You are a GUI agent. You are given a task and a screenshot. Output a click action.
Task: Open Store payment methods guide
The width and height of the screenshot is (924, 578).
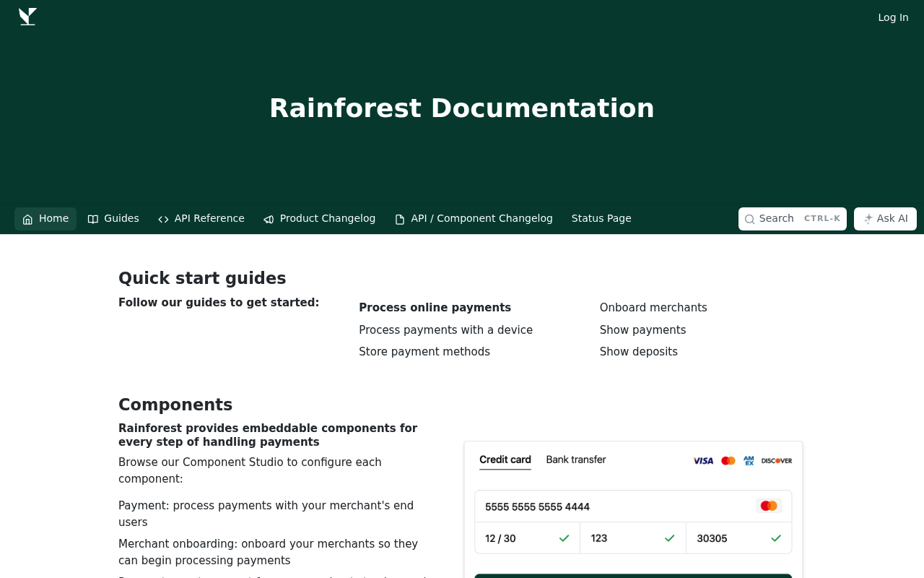pyautogui.click(x=424, y=352)
